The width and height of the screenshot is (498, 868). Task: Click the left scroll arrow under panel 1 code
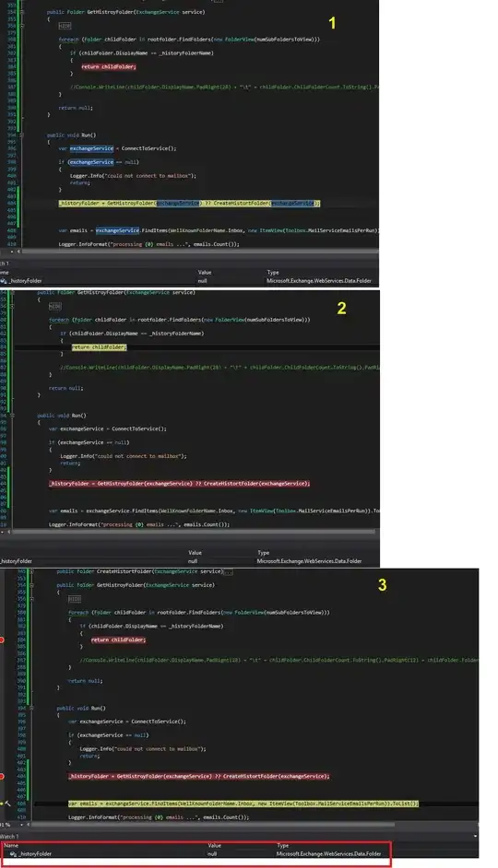coord(18,252)
